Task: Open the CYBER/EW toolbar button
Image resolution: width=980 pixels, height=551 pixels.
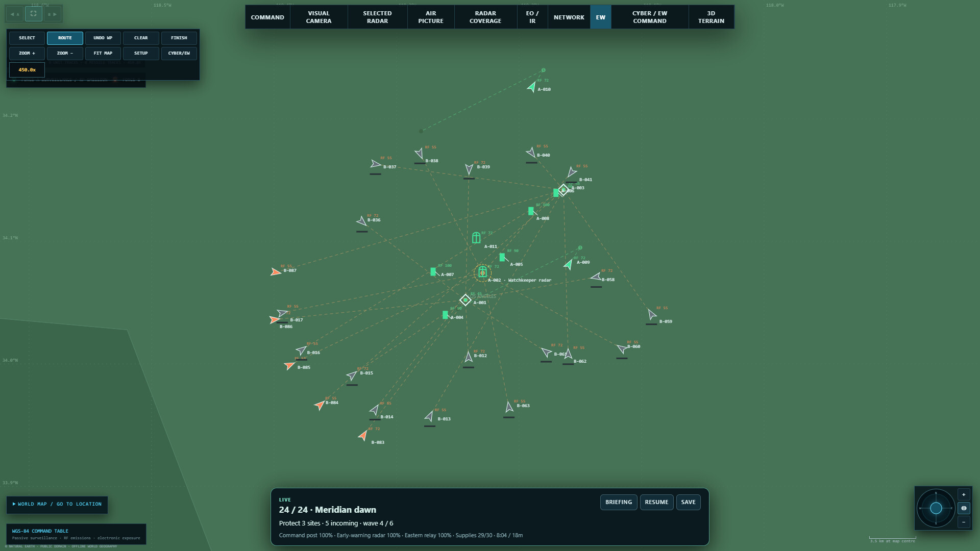Action: coord(179,54)
